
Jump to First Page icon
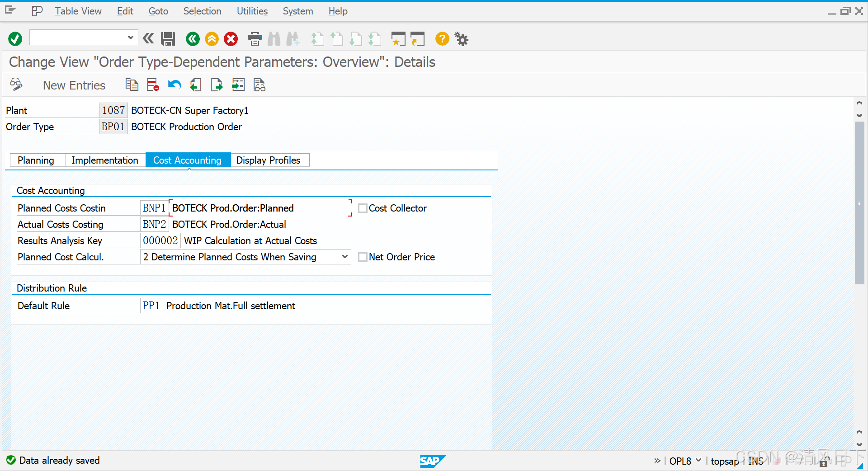click(317, 39)
